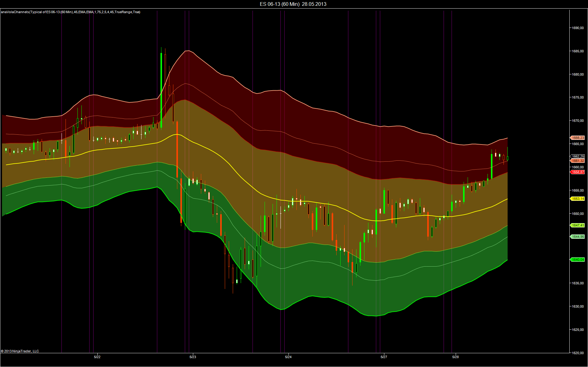Click the 1647,41 price marker
The width and height of the screenshot is (588, 367).
click(x=577, y=225)
